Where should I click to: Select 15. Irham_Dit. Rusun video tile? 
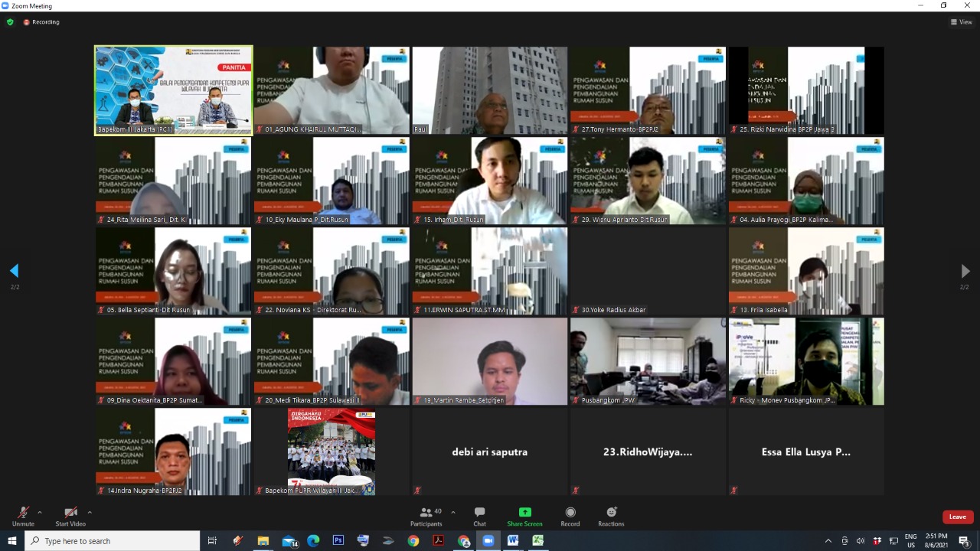(x=490, y=181)
